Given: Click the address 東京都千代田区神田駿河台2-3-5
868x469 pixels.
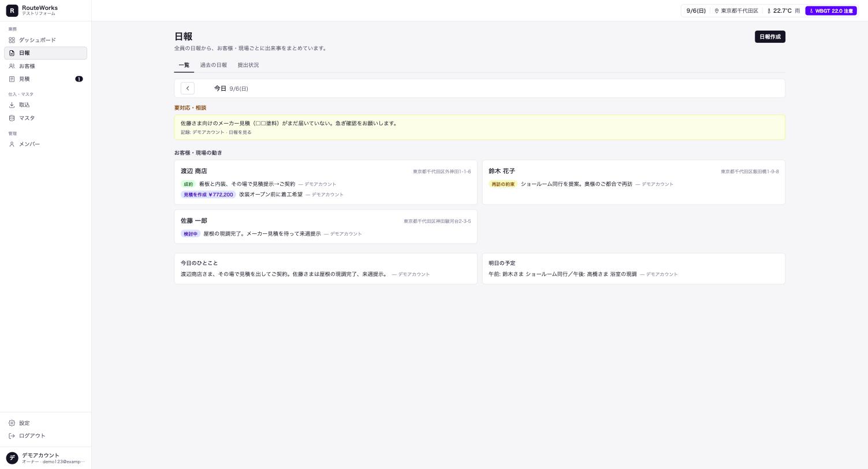Looking at the screenshot, I should pyautogui.click(x=437, y=221).
